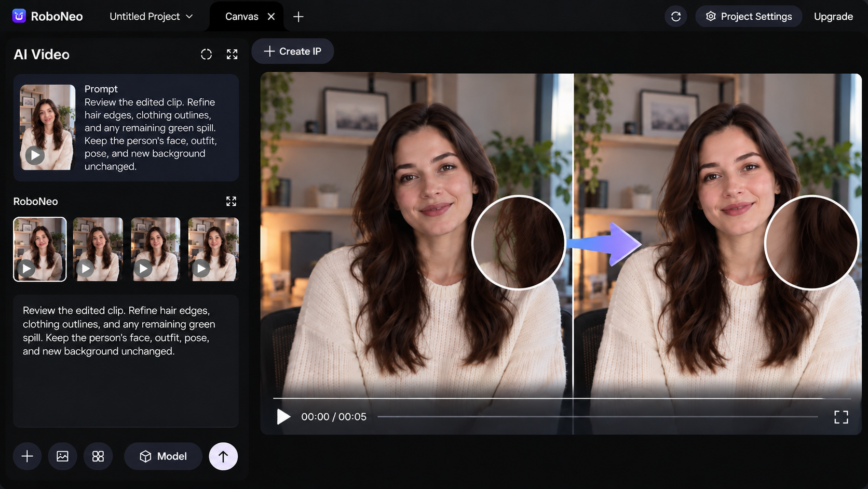Click the image upload icon
The image size is (868, 489).
[62, 456]
